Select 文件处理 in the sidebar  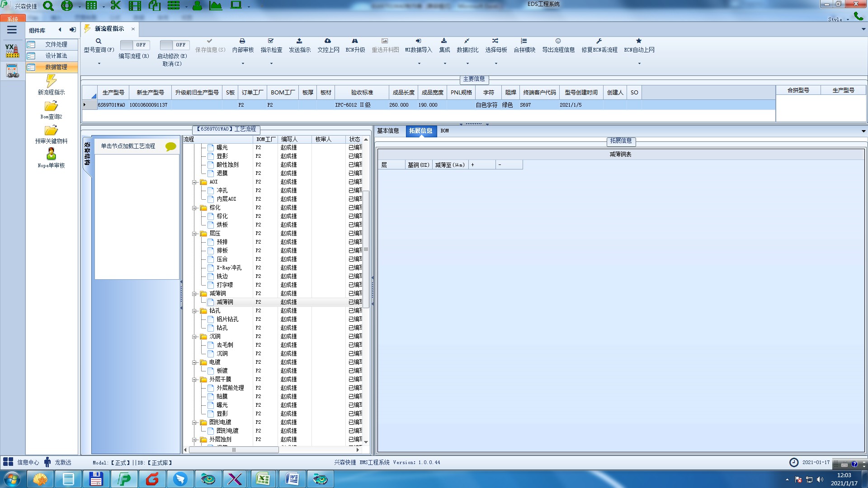pyautogui.click(x=56, y=44)
